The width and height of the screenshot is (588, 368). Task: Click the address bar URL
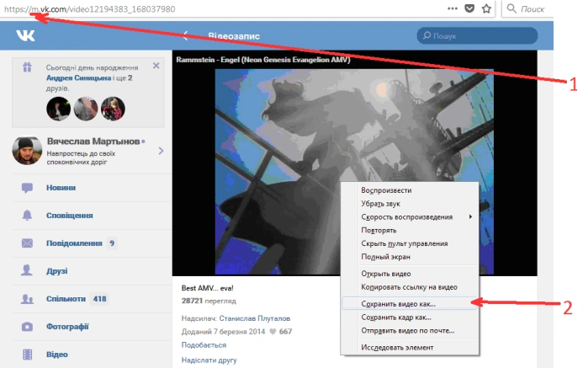pos(90,8)
